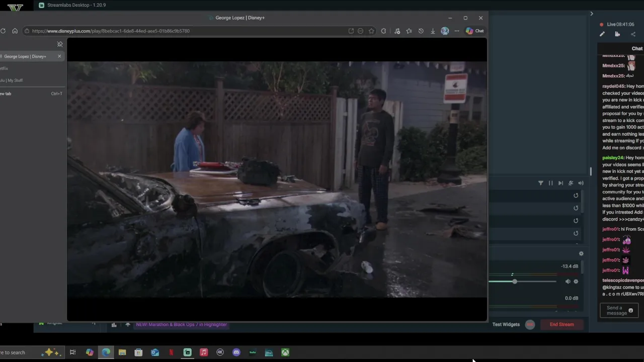Image resolution: width=644 pixels, height=362 pixels.
Task: Toggle speaker icon in Streamlabs media bar
Action: point(581,183)
